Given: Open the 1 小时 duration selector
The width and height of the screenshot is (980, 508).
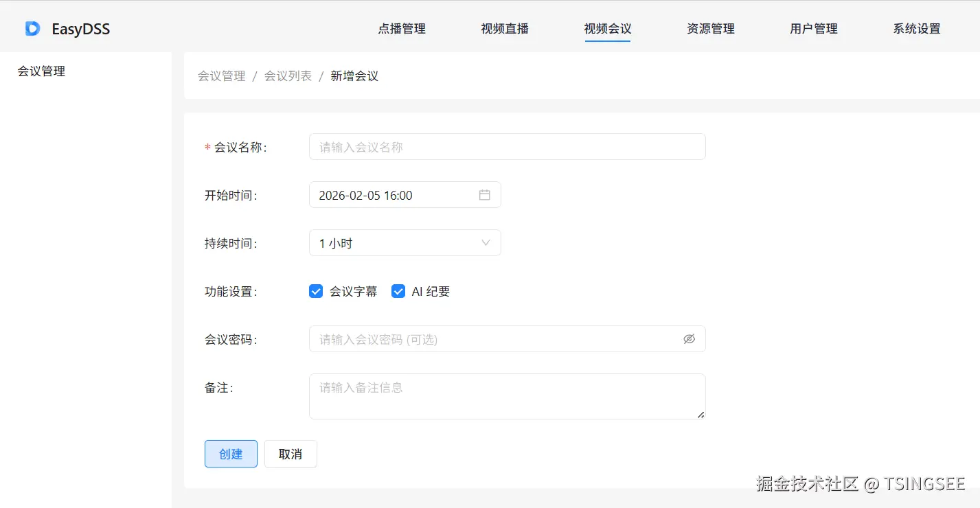Looking at the screenshot, I should click(395, 243).
